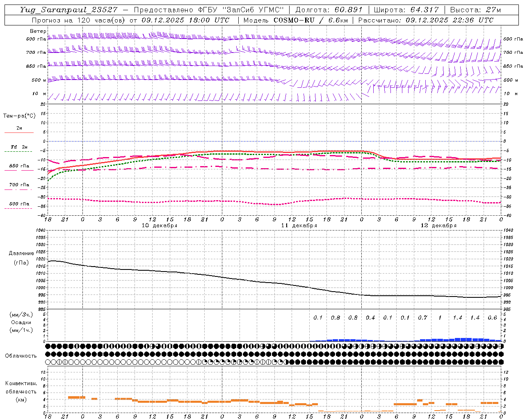Click the 1040 label on left pressure axis
The image size is (525, 420).
(41, 230)
